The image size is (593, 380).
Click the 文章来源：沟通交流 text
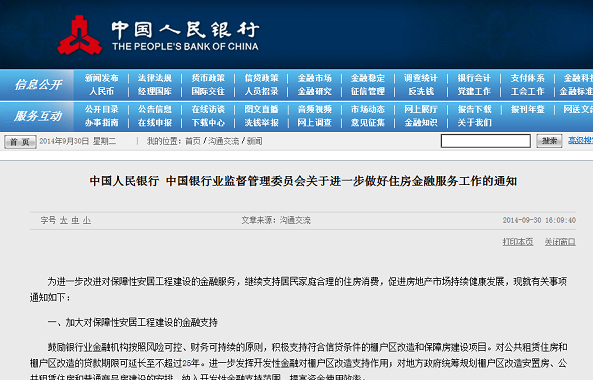[x=276, y=220]
